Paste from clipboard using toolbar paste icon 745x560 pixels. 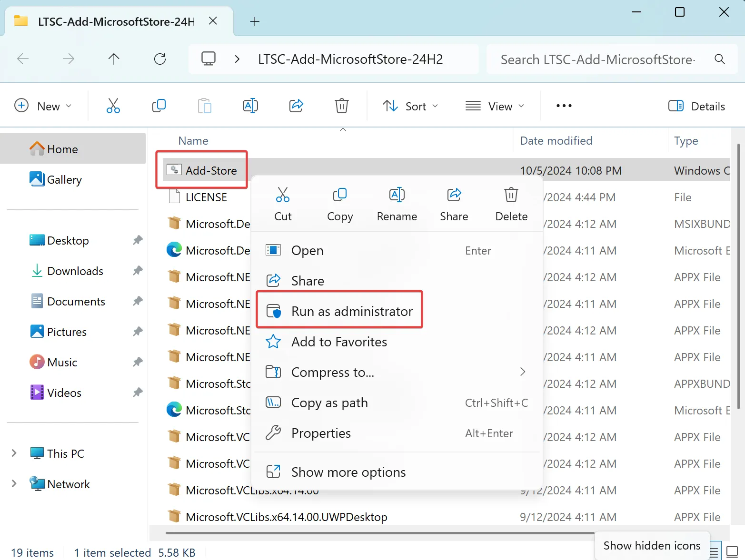click(x=204, y=106)
